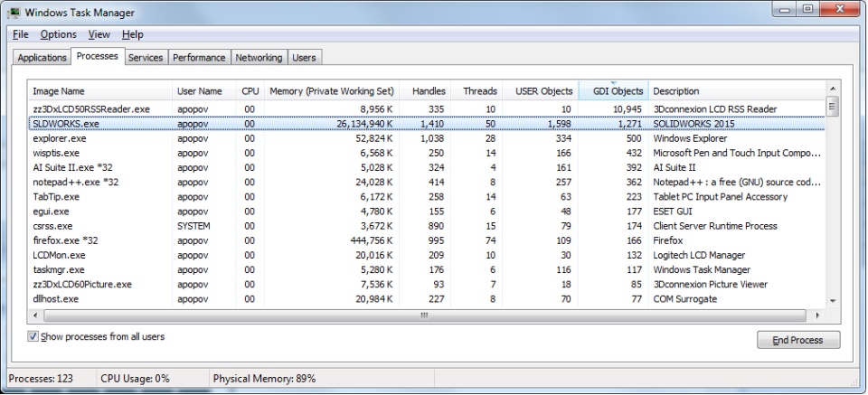Image resolution: width=868 pixels, height=395 pixels.
Task: Click CPU Usage: 0% in status bar
Action: point(135,379)
